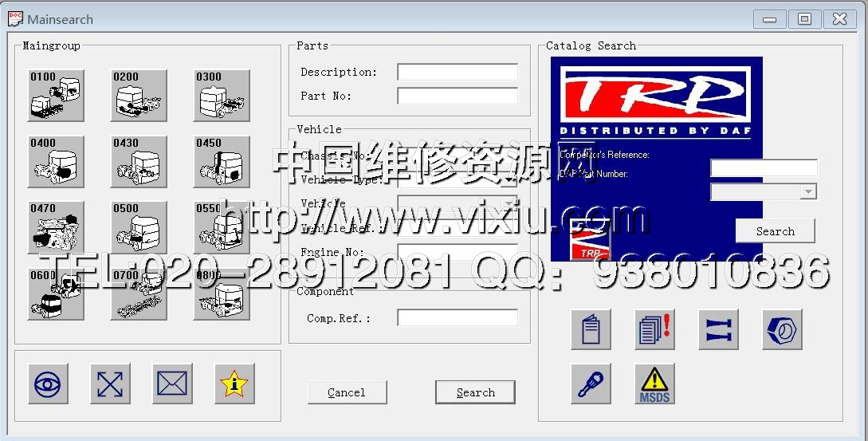Click the eye view icon
Viewport: 868px width, 441px height.
48,384
